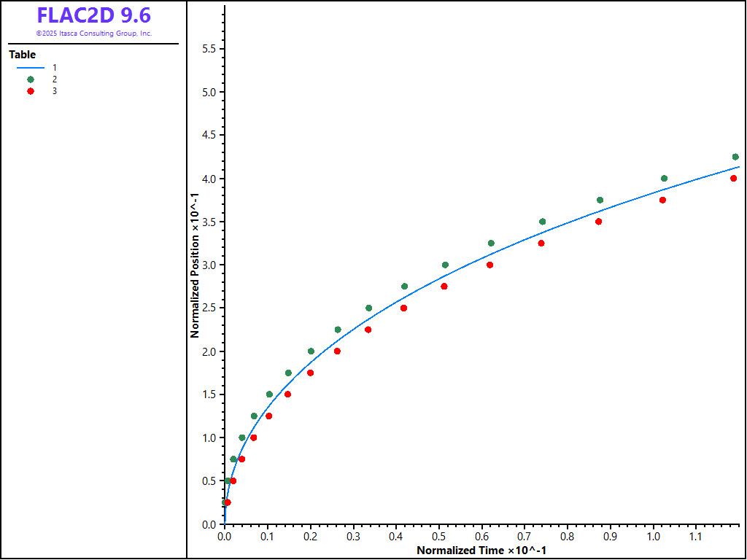Click the red dot legend marker for table 3

coord(30,91)
